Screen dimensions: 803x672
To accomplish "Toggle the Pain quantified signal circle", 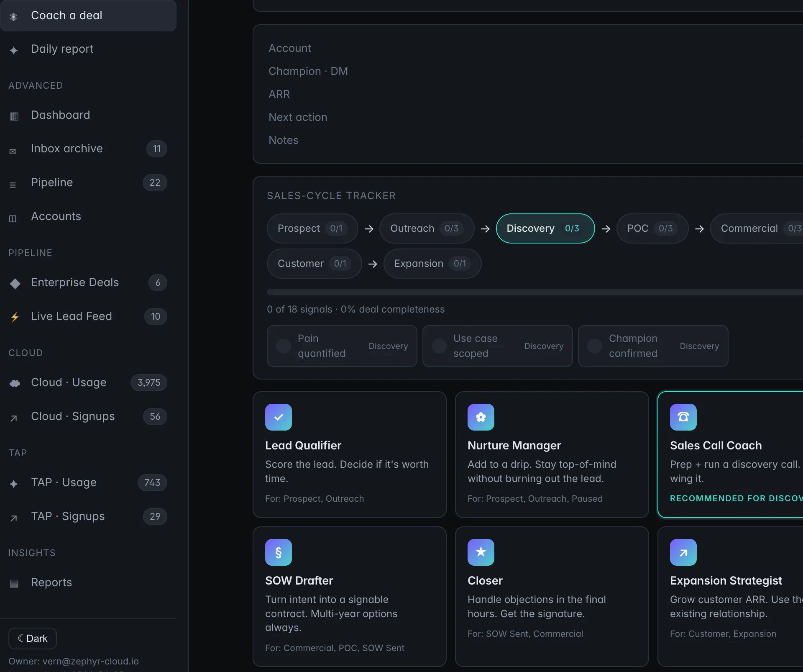I will coord(284,346).
